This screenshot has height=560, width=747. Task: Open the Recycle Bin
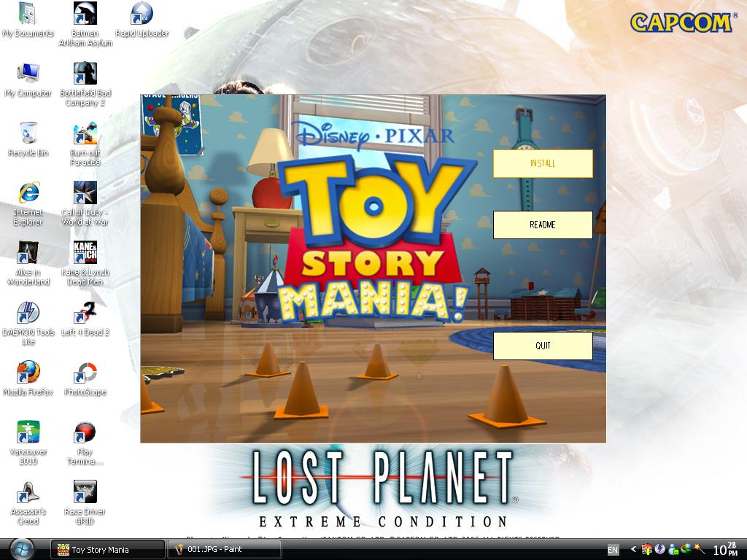[x=28, y=139]
